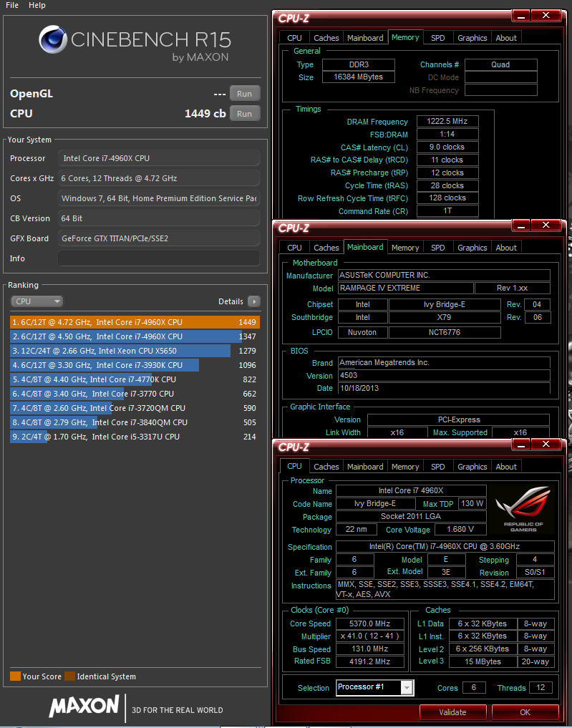Click the brown Identical System legend swatch
572x728 pixels.
pyautogui.click(x=70, y=676)
